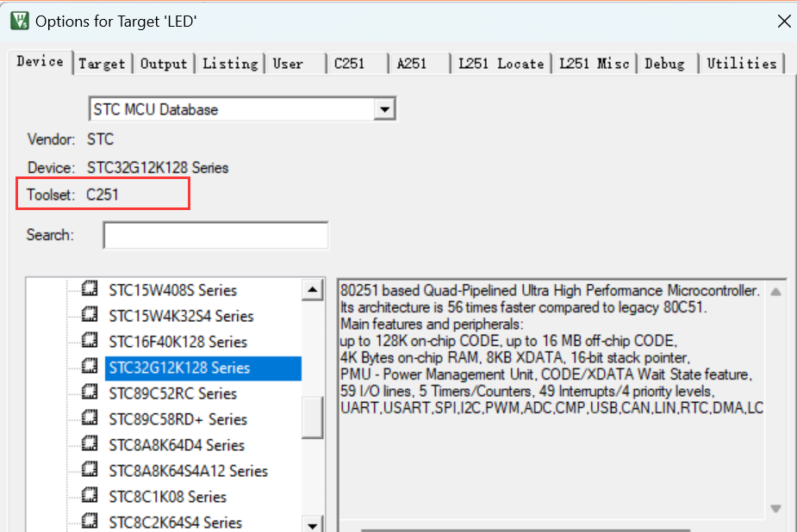Click the chip icon beside STC32G12K128 Series
Viewport: 797px width, 532px height.
[90, 367]
